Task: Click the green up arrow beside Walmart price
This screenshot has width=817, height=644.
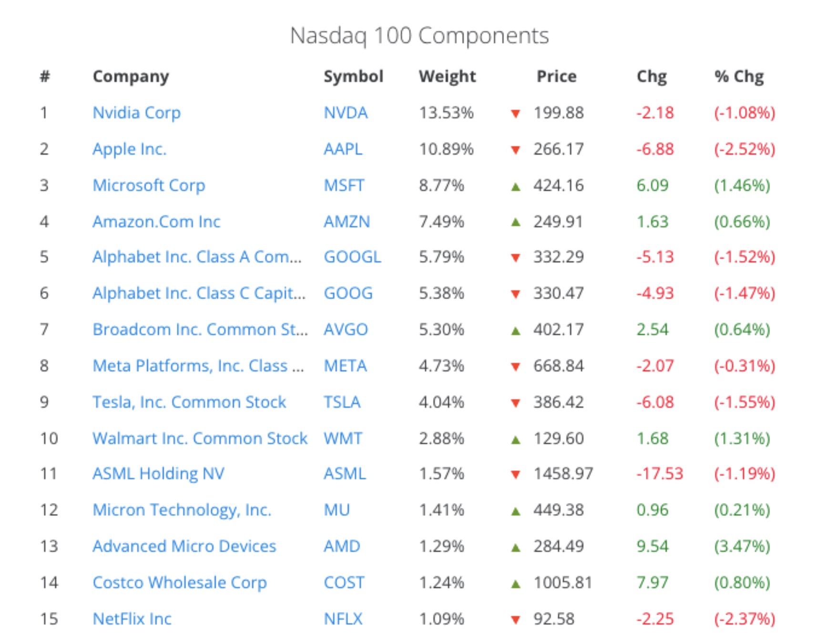Action: click(x=515, y=439)
